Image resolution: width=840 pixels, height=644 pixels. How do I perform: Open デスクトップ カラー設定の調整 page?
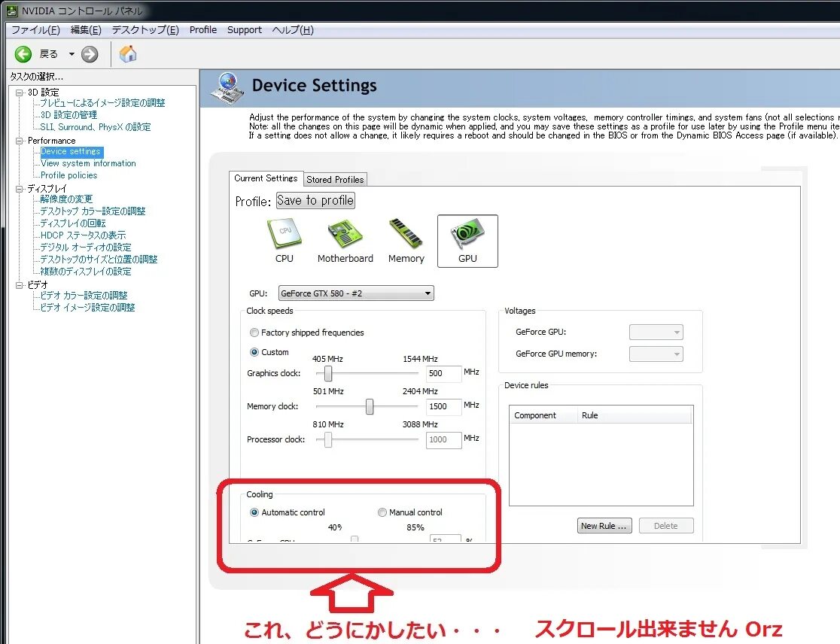[93, 211]
